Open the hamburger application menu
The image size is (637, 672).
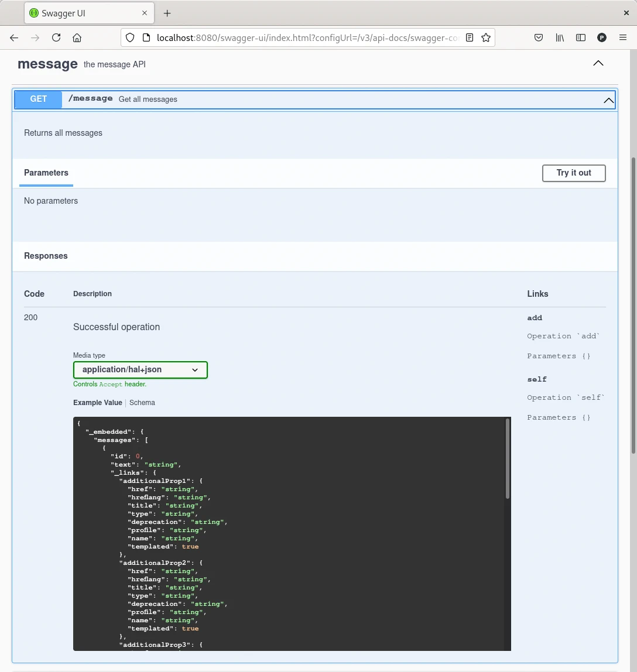click(x=623, y=37)
